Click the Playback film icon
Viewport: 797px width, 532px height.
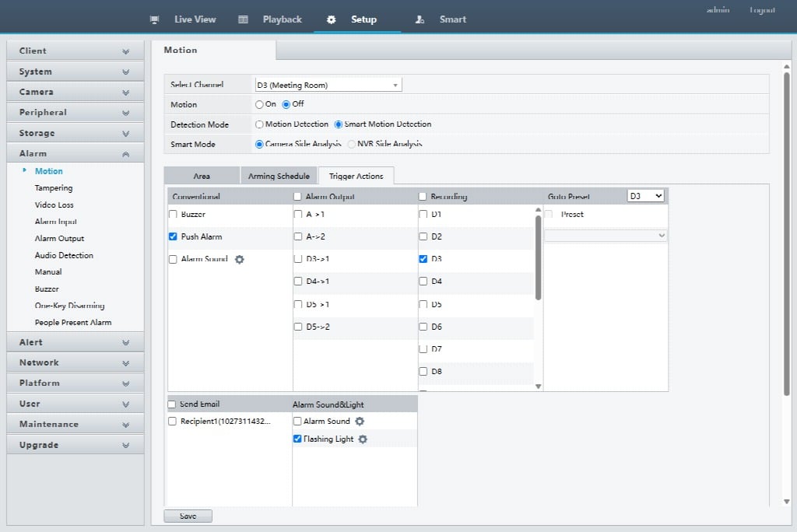(x=243, y=19)
